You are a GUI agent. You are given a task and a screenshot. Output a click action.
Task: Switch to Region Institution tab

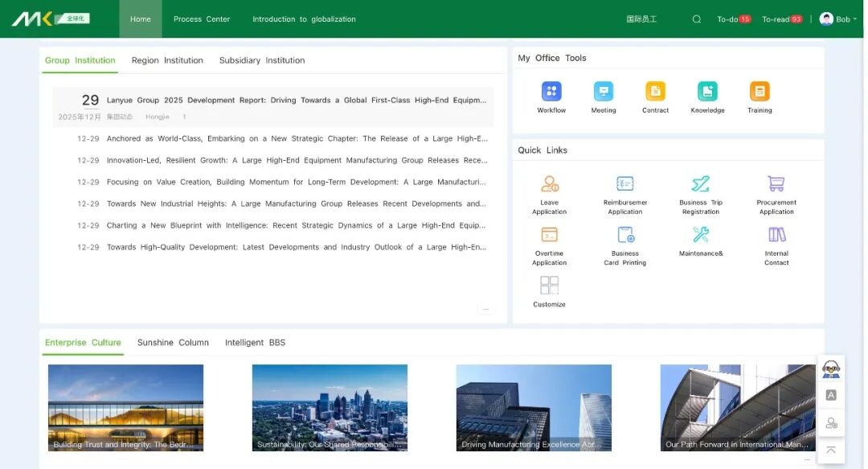coord(167,60)
